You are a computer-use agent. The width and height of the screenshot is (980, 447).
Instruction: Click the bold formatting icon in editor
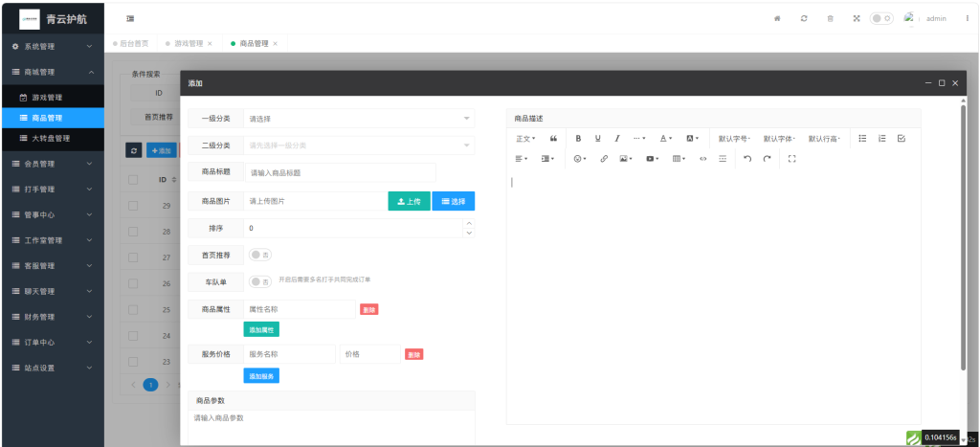pyautogui.click(x=578, y=139)
